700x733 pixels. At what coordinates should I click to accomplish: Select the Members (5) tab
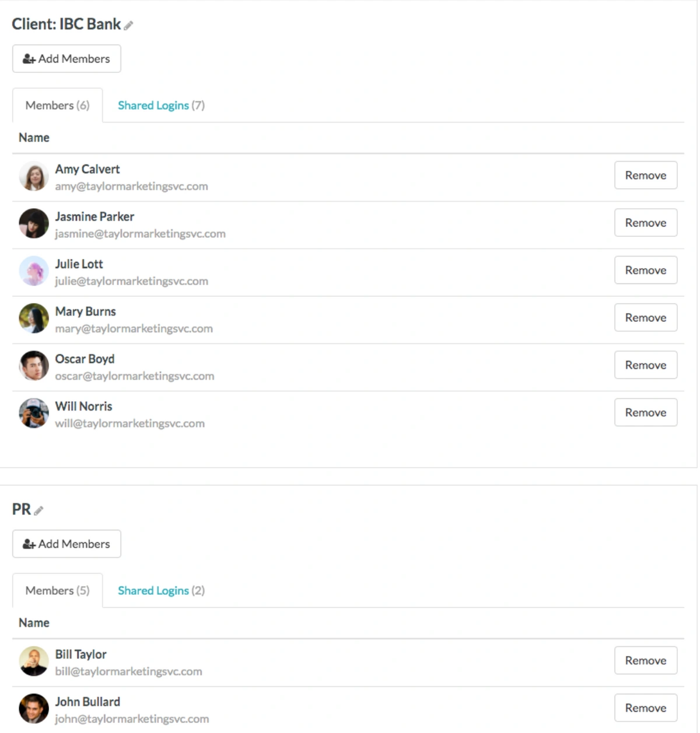[x=57, y=591]
